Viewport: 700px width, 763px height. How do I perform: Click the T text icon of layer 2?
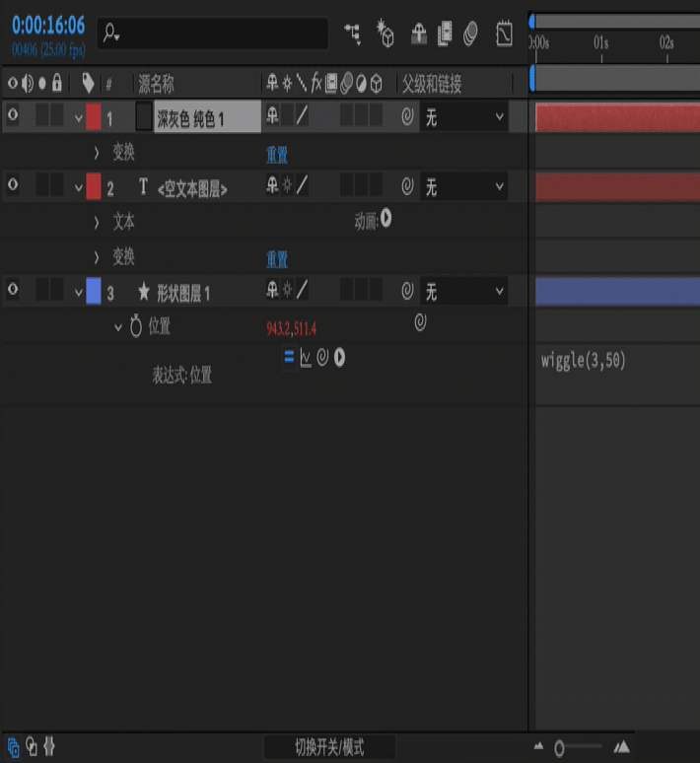pos(143,187)
